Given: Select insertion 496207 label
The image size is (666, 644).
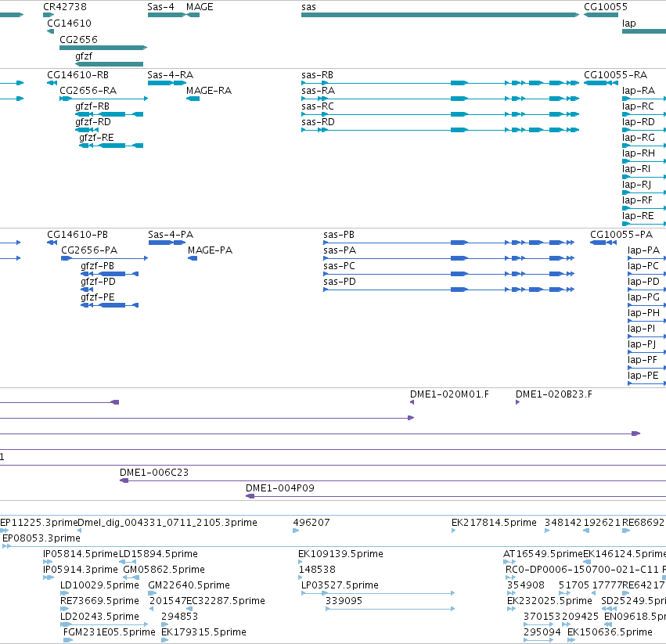Looking at the screenshot, I should click(311, 523).
